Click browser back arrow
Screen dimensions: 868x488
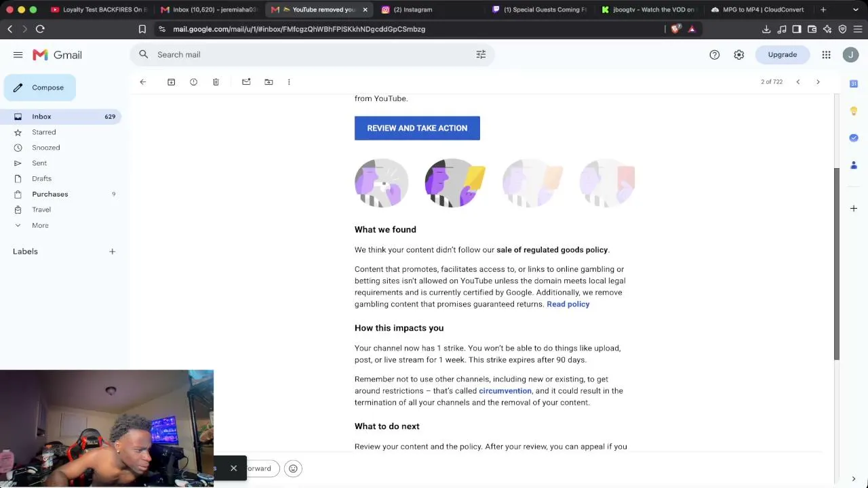(9, 29)
